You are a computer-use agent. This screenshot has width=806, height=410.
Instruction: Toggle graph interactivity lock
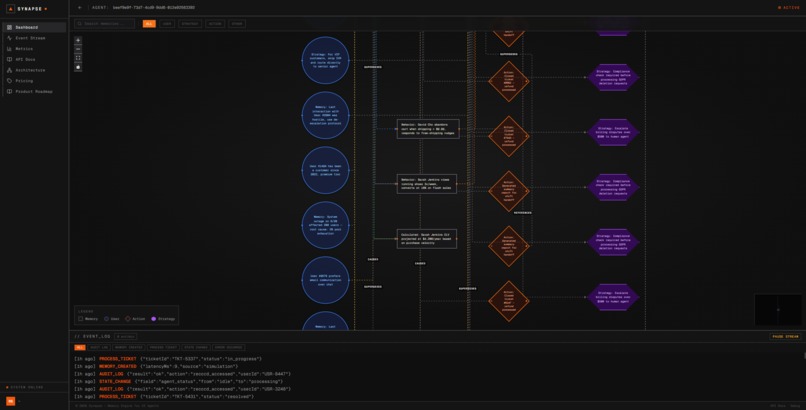click(78, 67)
